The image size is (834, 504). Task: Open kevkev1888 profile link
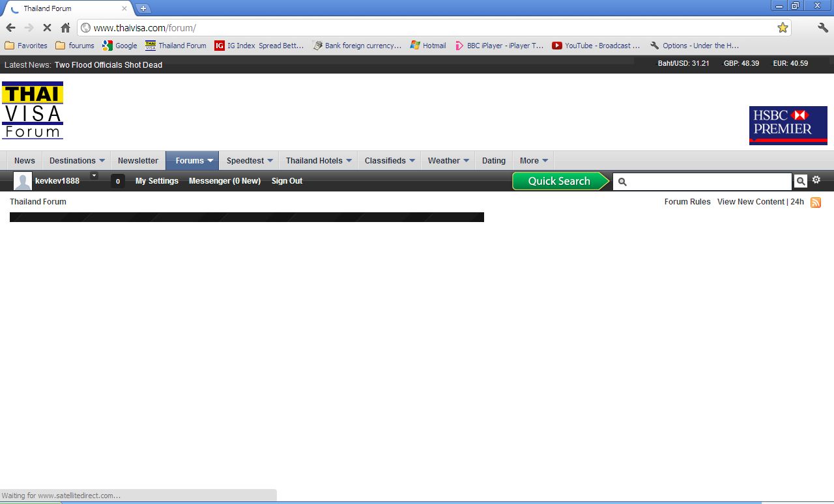pyautogui.click(x=57, y=181)
